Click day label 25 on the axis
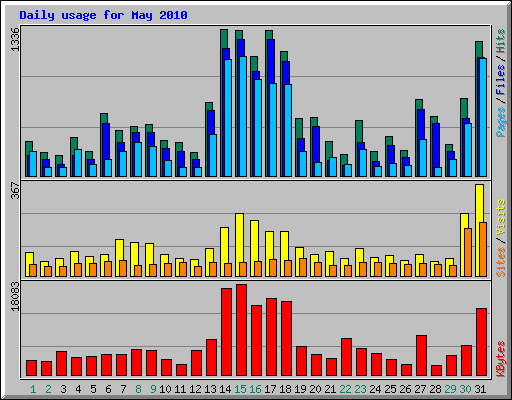The width and height of the screenshot is (512, 400). (390, 389)
